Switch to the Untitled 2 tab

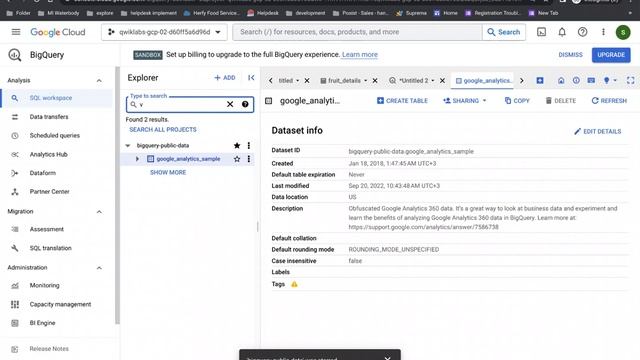(x=412, y=81)
